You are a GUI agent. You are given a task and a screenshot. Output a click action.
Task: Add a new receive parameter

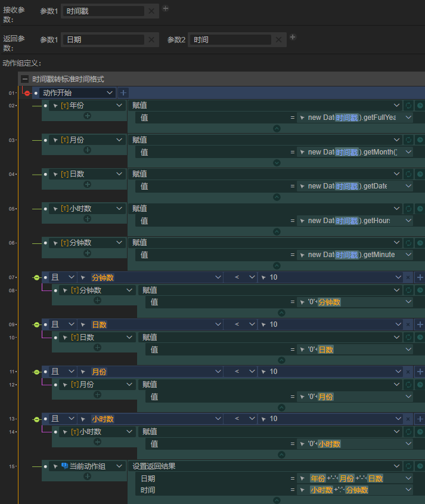point(166,8)
